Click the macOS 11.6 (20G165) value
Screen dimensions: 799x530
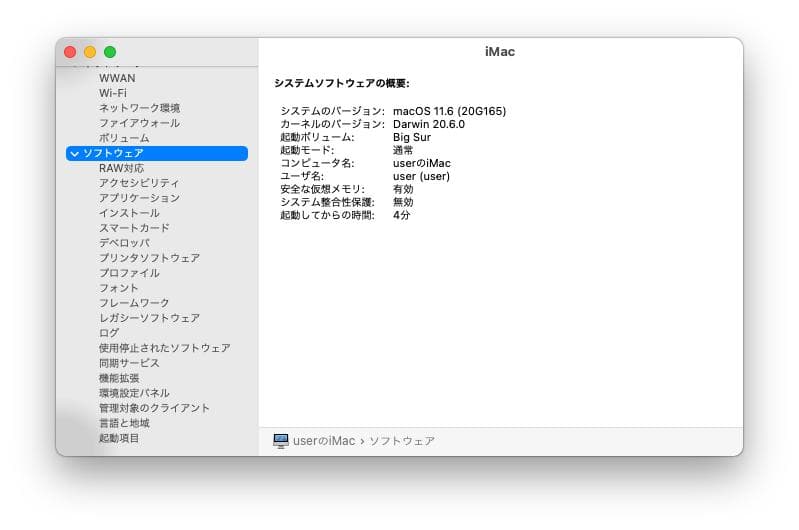[x=449, y=111]
